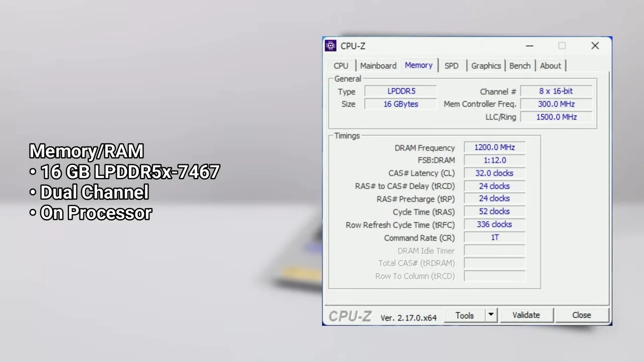Click the empty Total CAS# (tRDRAM) field
Screen dimensions: 644x362
[495, 263]
